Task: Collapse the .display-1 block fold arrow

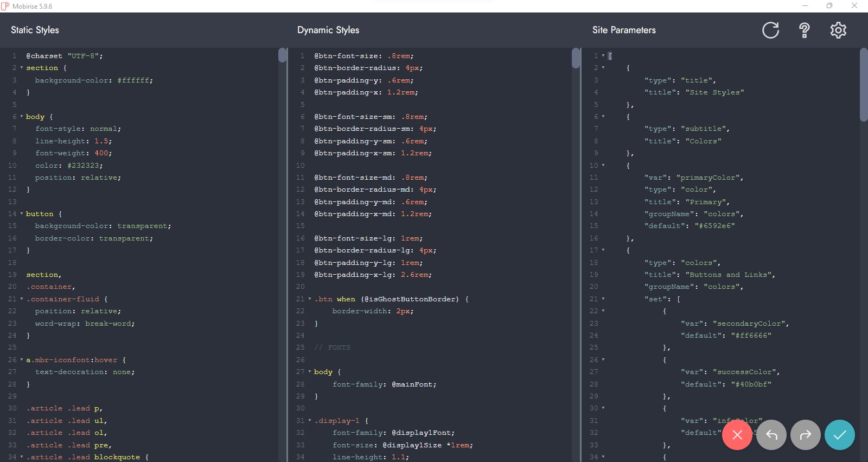Action: [310, 421]
